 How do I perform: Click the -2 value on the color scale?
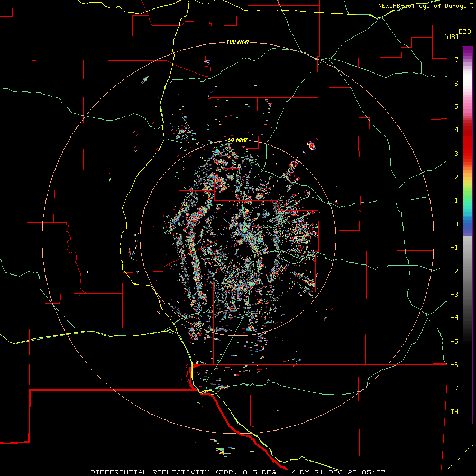tap(454, 271)
